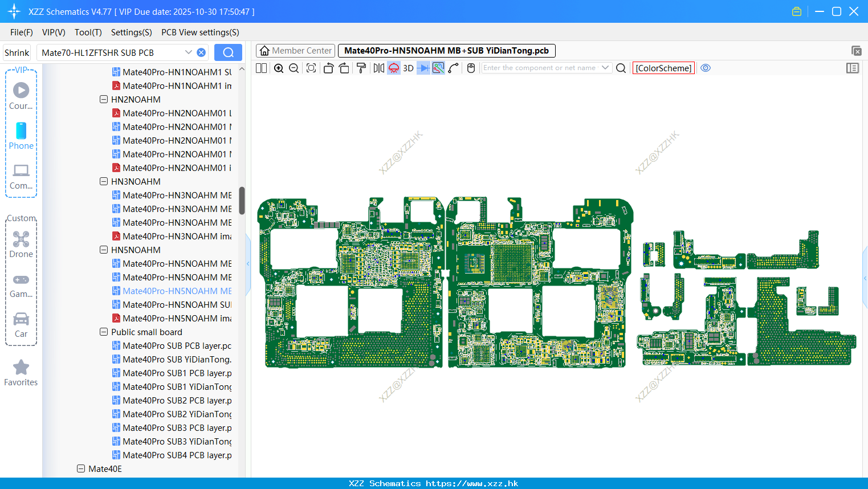Screen dimensions: 868x489
Task: Fit the PCB to the view
Action: [x=311, y=68]
